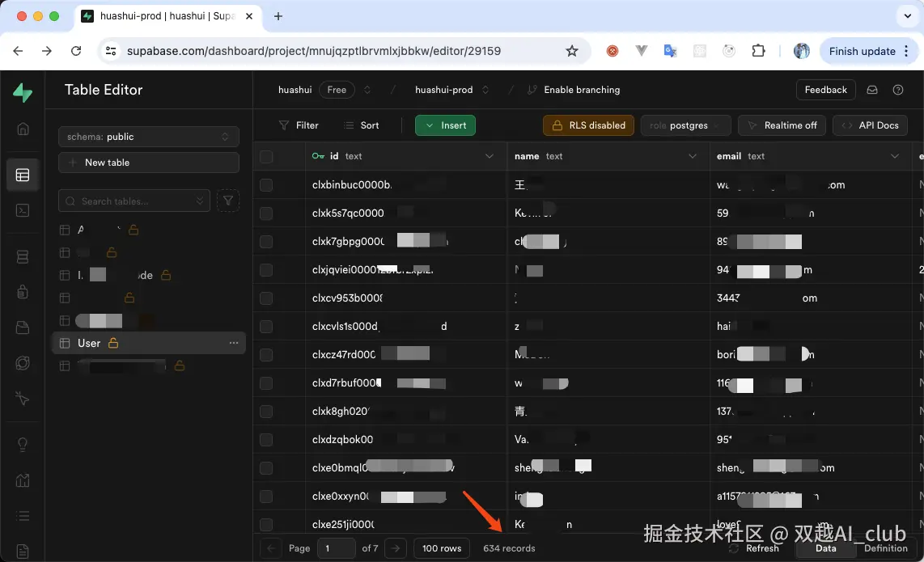This screenshot has width=924, height=562.
Task: Open the Logs list sidebar icon
Action: (23, 516)
